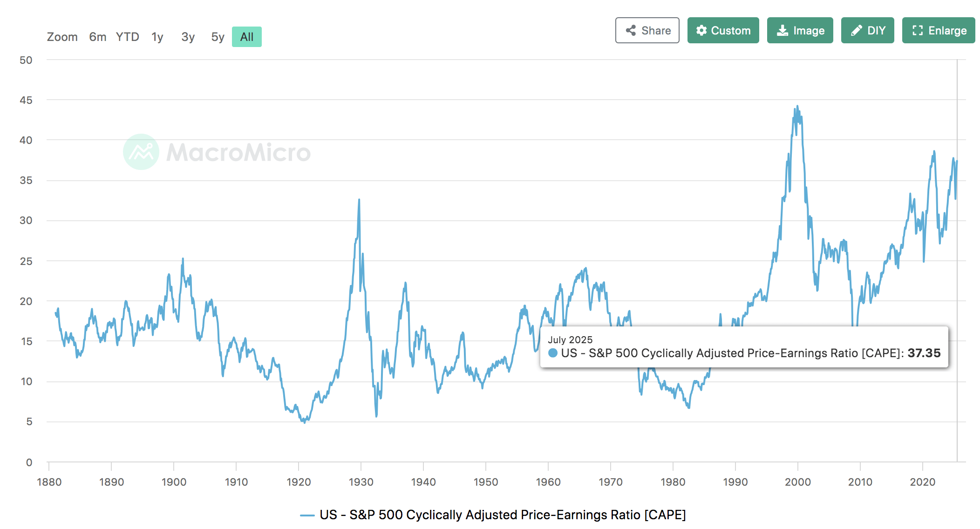The image size is (980, 529).
Task: Toggle the CAPE series visibility via the legend
Action: point(502,515)
